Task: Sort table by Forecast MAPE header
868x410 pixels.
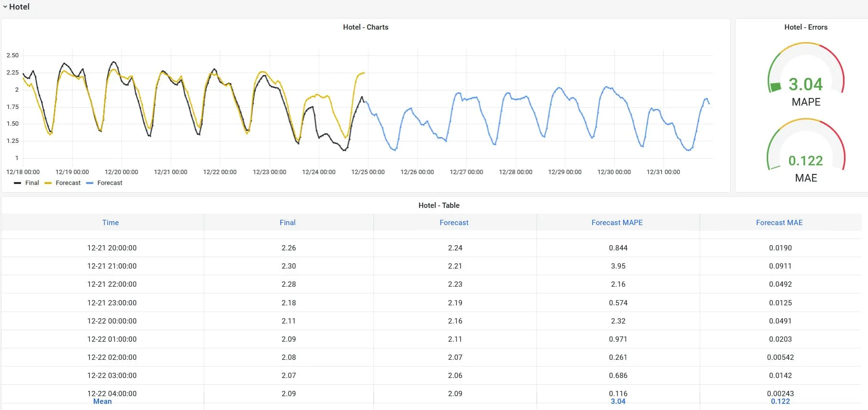Action: 617,223
